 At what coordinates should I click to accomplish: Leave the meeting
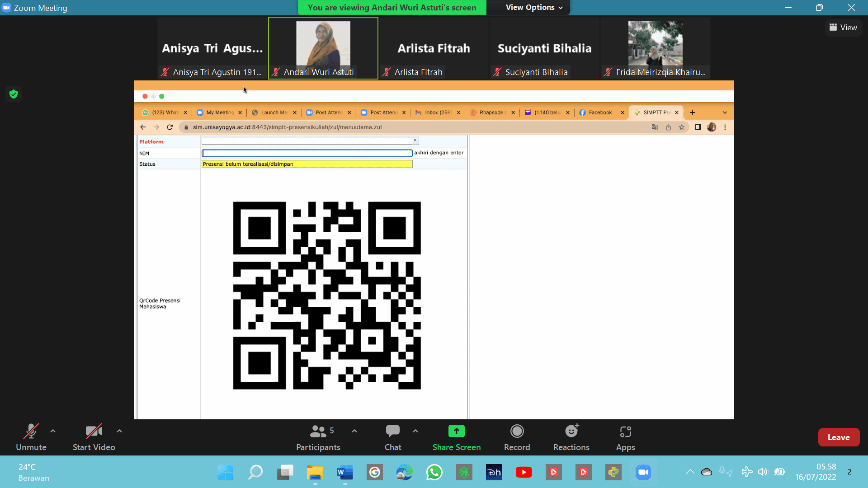[x=839, y=437]
